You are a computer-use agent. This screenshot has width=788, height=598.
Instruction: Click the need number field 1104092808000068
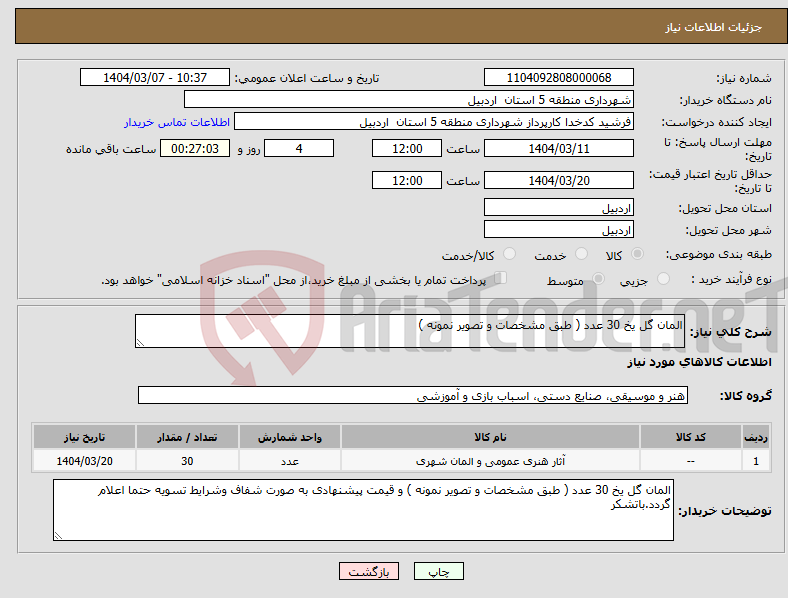point(558,77)
